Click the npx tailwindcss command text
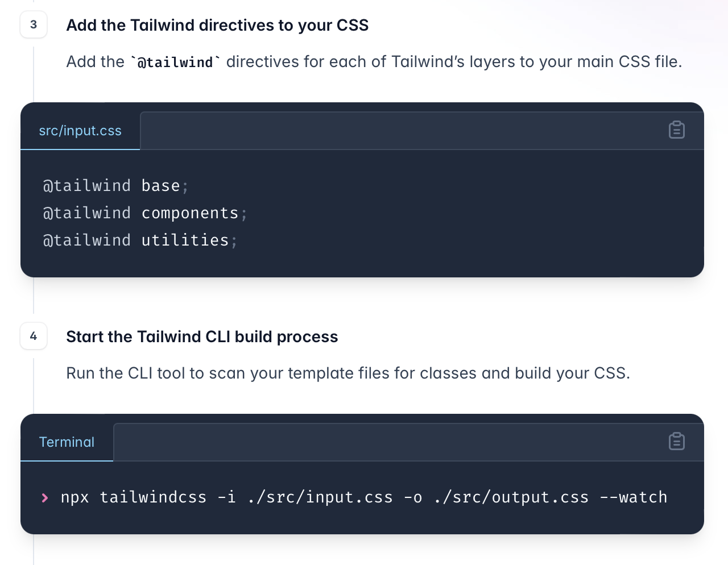Viewport: 728px width, 565px height. (x=134, y=497)
